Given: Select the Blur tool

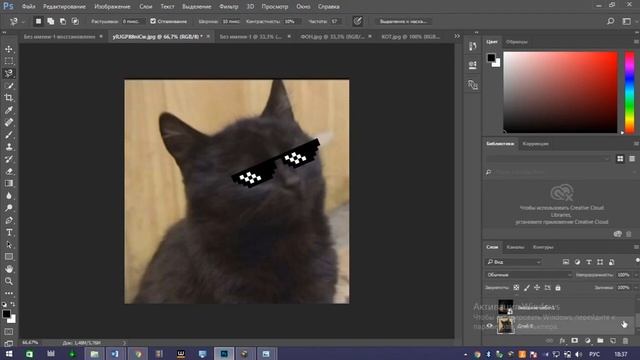Looking at the screenshot, I should (9, 196).
